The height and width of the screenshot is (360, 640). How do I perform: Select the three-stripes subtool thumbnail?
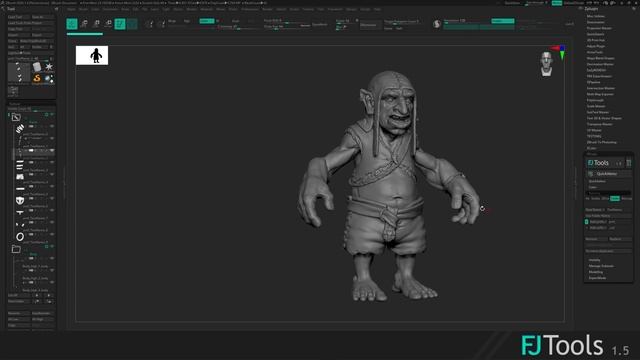click(20, 165)
